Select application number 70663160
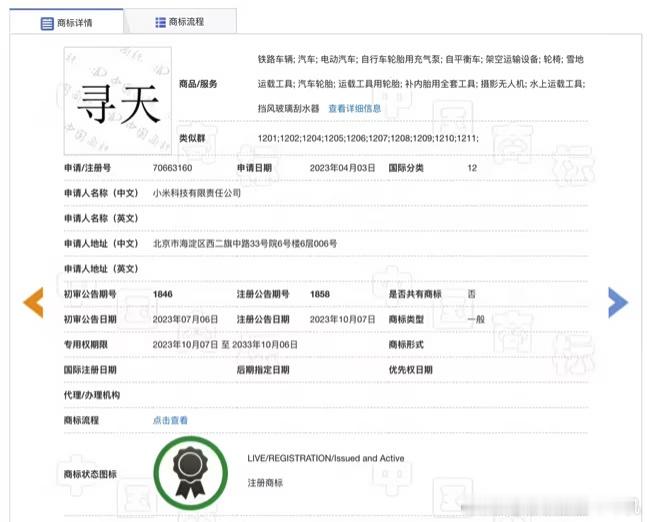This screenshot has width=647, height=522. 172,168
